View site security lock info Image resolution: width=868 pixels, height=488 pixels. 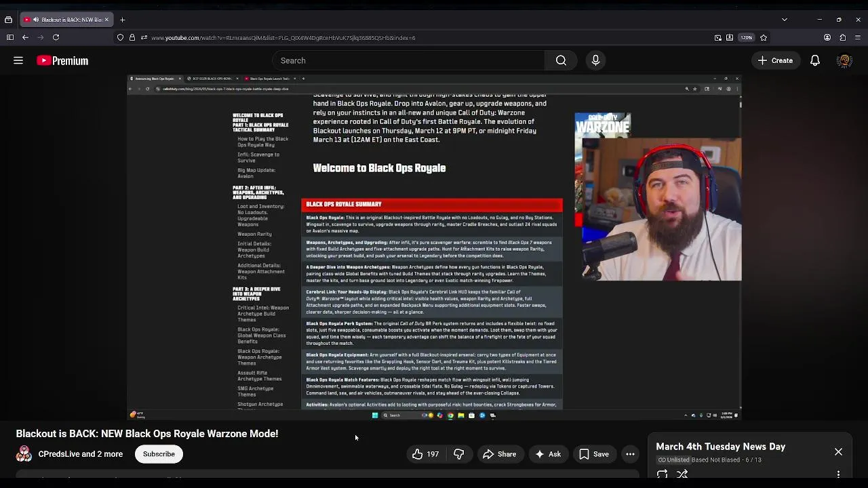pyautogui.click(x=132, y=37)
